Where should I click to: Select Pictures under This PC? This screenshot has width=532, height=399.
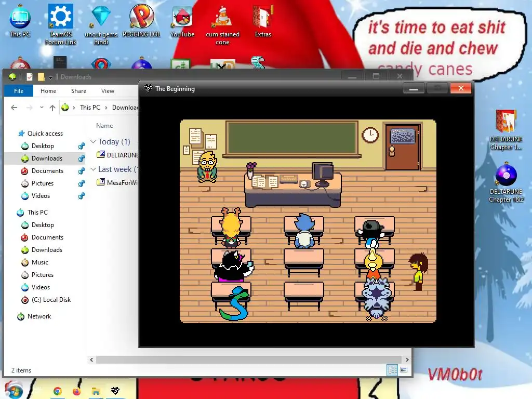43,275
